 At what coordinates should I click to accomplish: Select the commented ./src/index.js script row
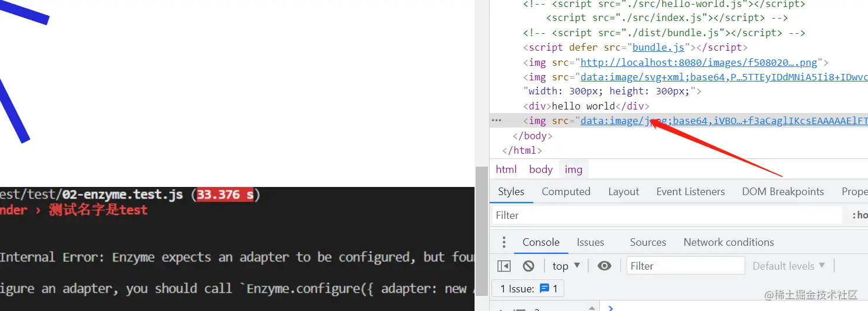tap(679, 18)
